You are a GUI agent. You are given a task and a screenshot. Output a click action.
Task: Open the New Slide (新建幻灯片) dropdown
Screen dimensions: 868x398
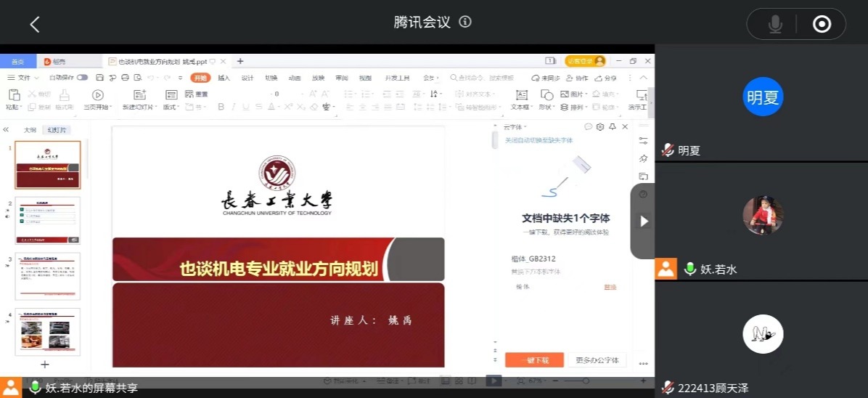point(138,107)
